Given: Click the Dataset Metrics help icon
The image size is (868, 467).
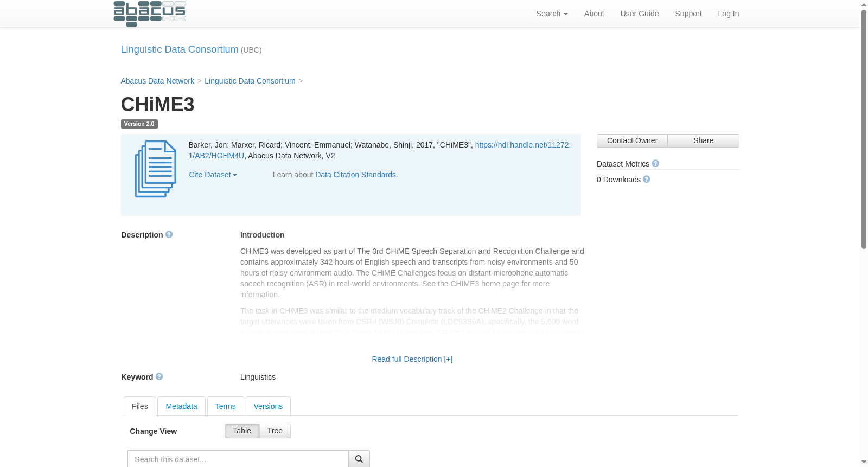Looking at the screenshot, I should tap(655, 163).
